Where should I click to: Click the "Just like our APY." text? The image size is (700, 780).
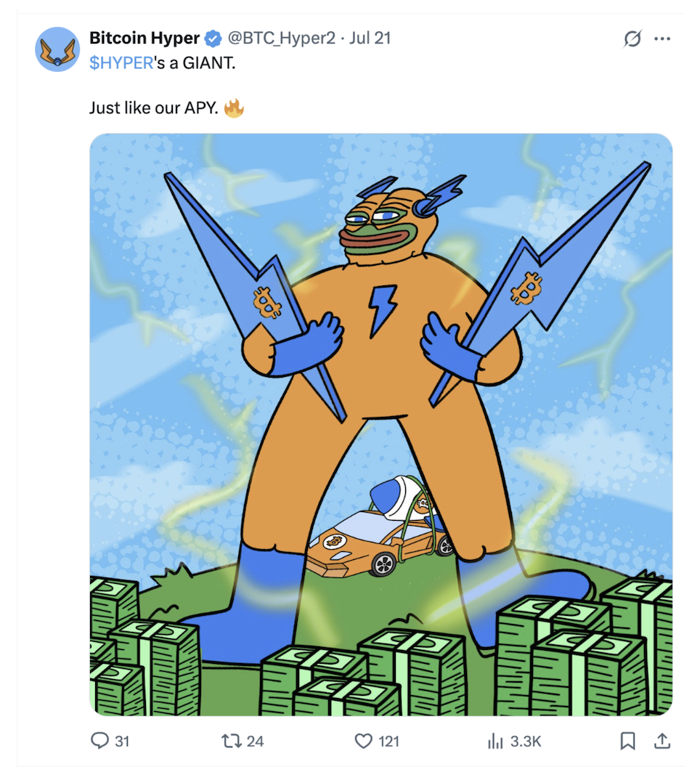point(154,108)
